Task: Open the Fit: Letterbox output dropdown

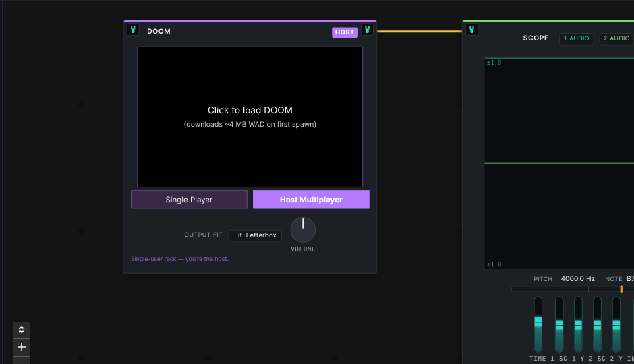Action: 255,235
